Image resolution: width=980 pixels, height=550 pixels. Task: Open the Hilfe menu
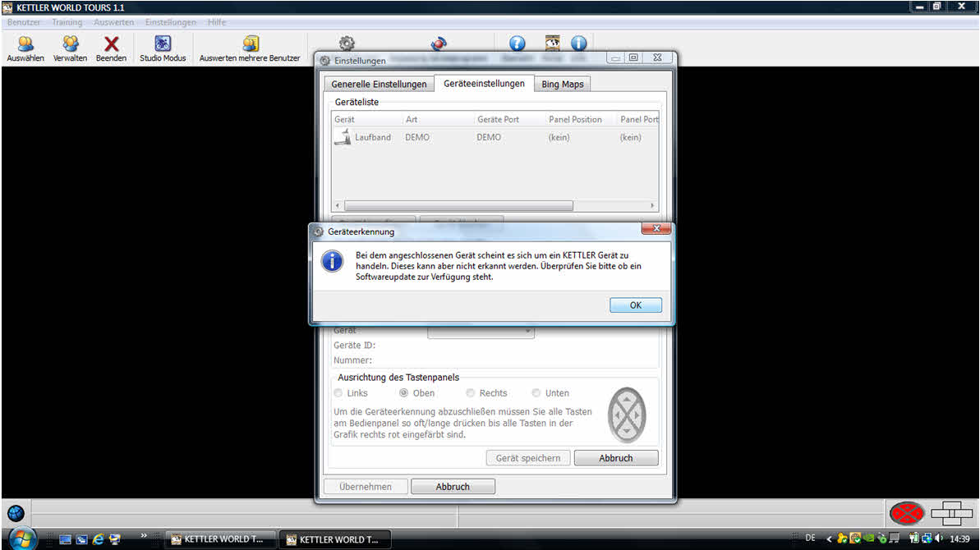217,22
